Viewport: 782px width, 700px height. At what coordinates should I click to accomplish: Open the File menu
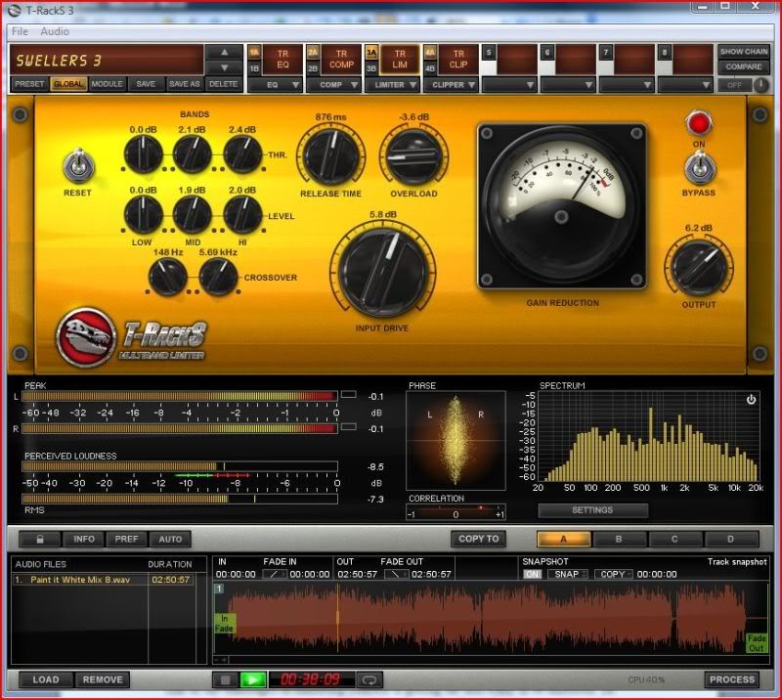coord(20,31)
